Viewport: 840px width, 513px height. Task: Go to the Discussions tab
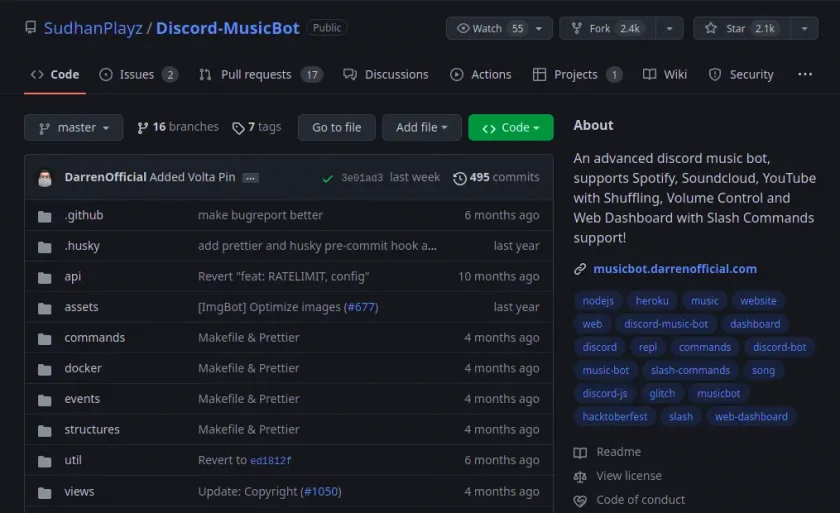tap(386, 74)
